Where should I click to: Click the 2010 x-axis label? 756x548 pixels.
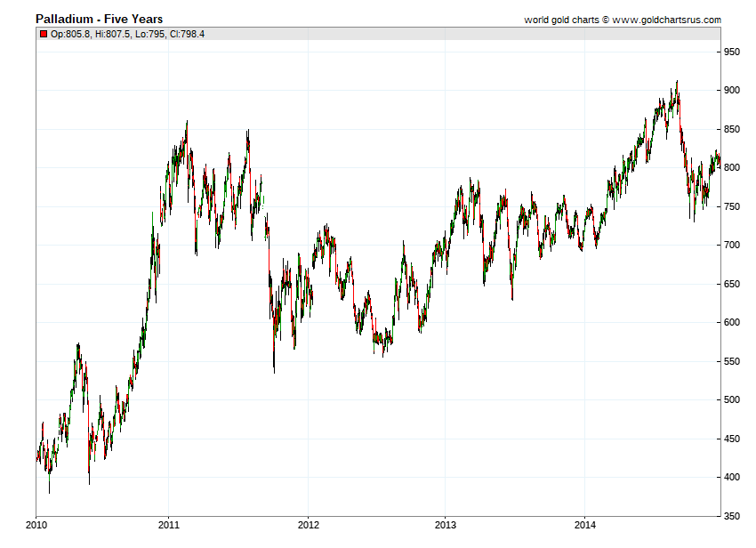coord(36,525)
